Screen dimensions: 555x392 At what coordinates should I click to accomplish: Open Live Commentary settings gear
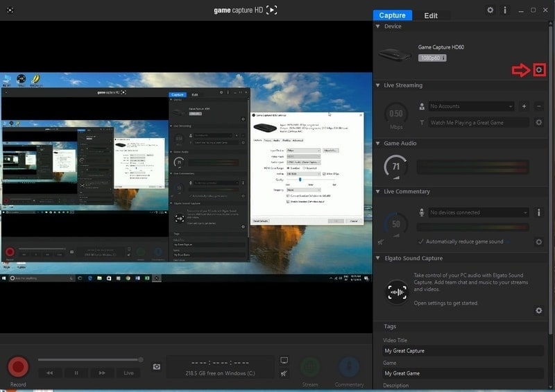[x=539, y=242]
